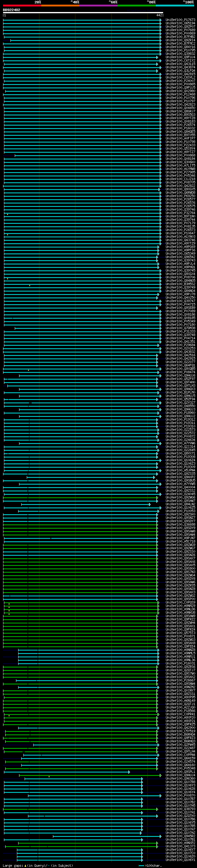
Task: Select hit UniRef100_Q64FQ1
Action: pyautogui.click(x=180, y=365)
